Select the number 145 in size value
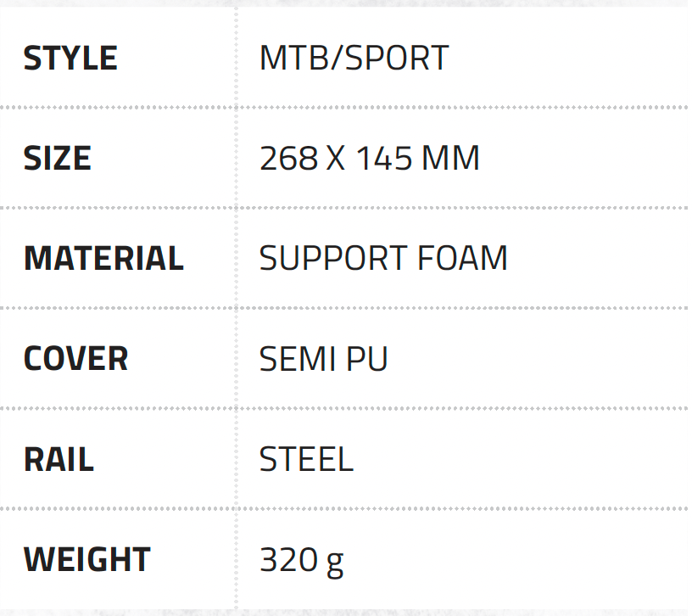This screenshot has height=616, width=692. [383, 159]
